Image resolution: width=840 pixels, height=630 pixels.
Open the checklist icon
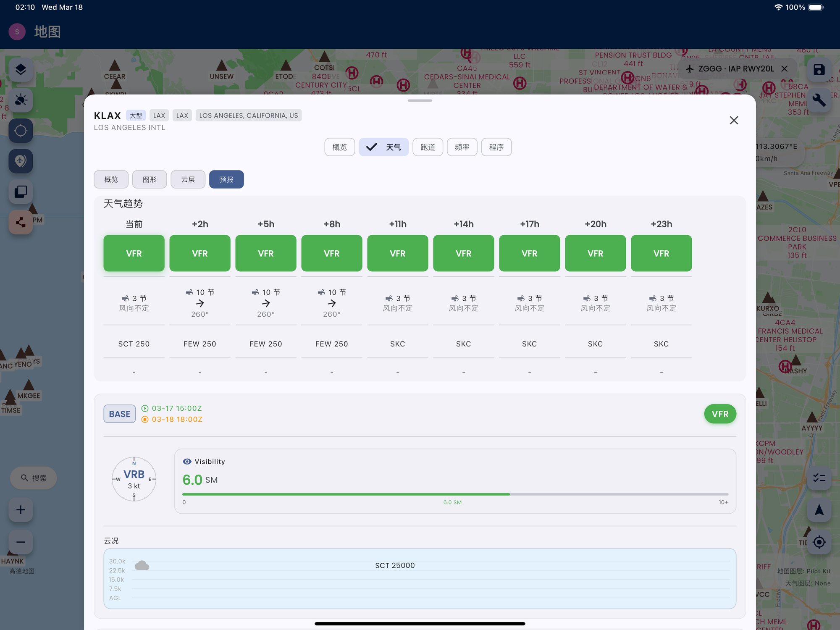coord(819,478)
